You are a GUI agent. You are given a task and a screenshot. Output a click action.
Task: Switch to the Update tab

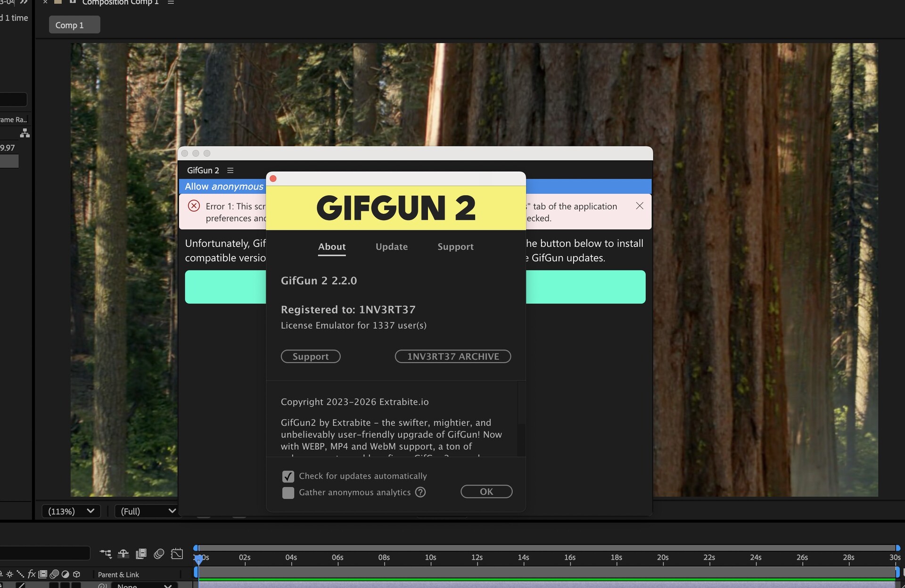pos(391,247)
